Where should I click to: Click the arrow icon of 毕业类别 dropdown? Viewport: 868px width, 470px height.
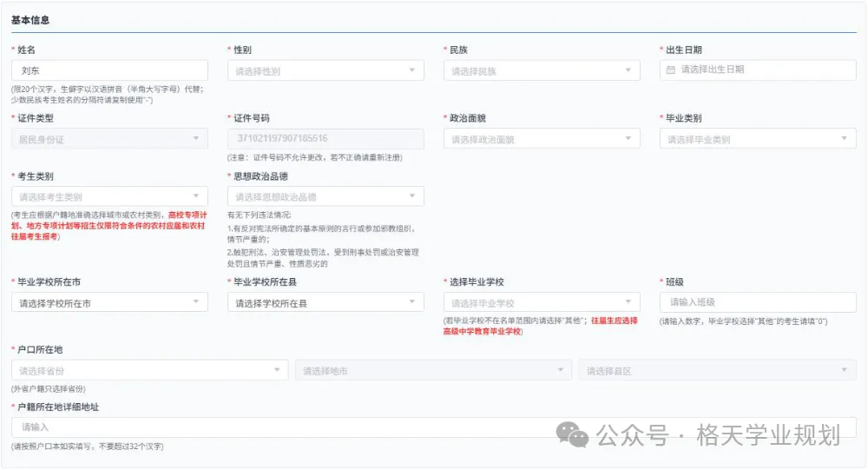click(x=844, y=138)
